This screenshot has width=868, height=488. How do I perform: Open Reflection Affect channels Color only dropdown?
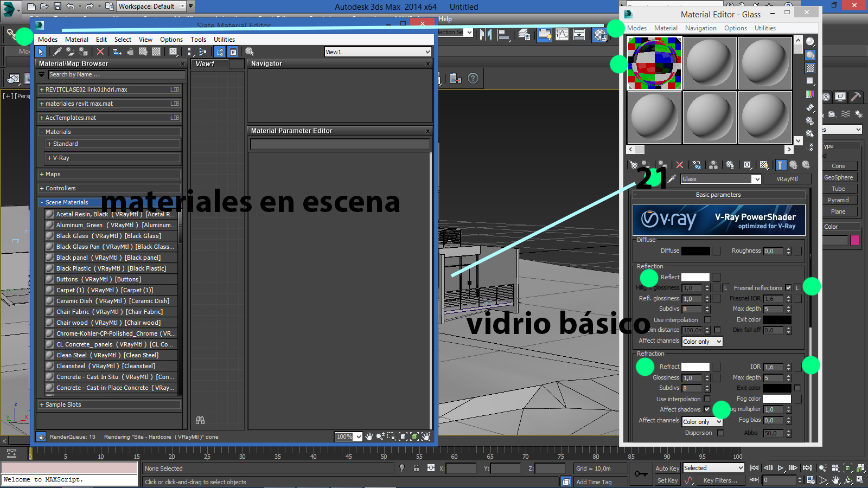703,342
